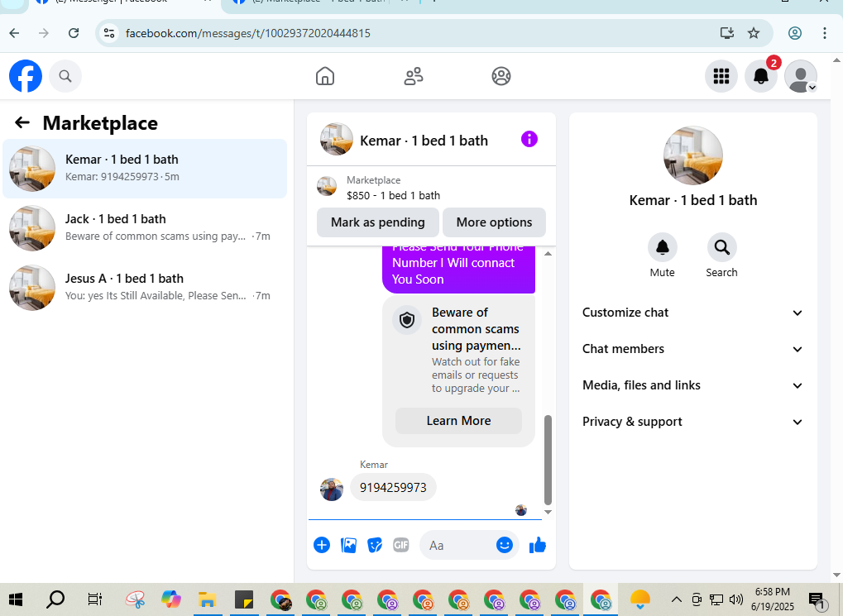The image size is (843, 616).
Task: Click the browser reload icon
Action: (x=74, y=33)
